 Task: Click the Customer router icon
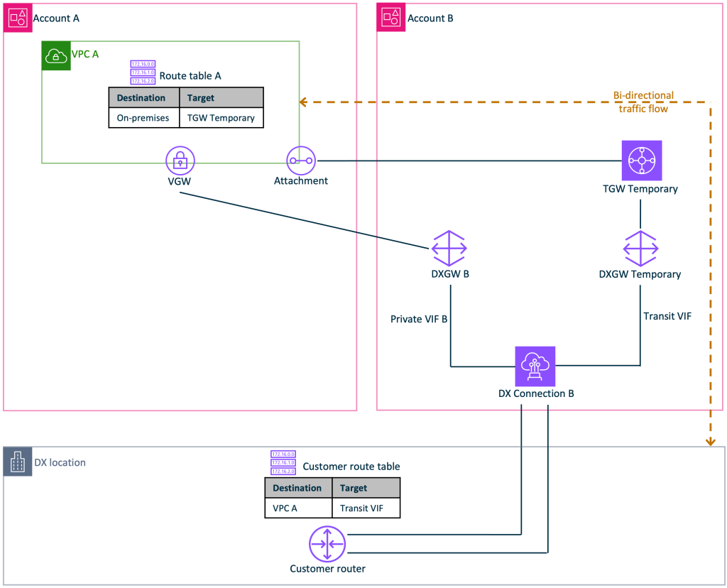tap(327, 543)
